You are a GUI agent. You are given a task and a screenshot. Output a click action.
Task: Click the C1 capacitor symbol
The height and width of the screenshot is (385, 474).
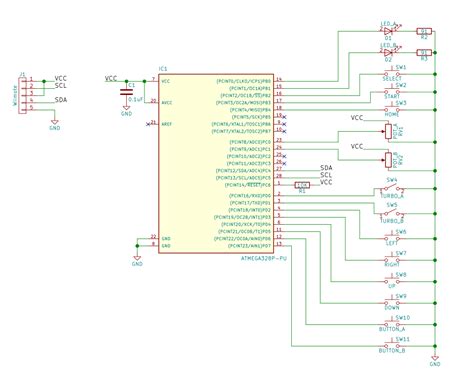[x=126, y=92]
